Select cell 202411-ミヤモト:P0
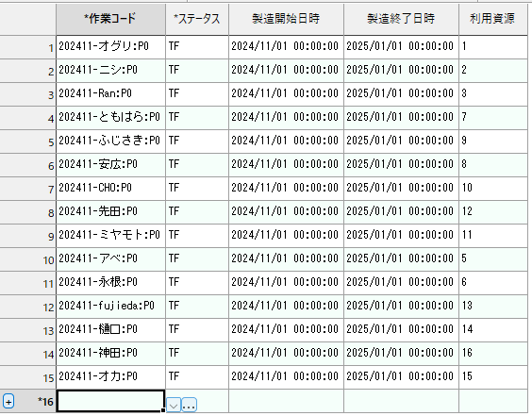Viewport: 532px width, 416px height. click(110, 236)
